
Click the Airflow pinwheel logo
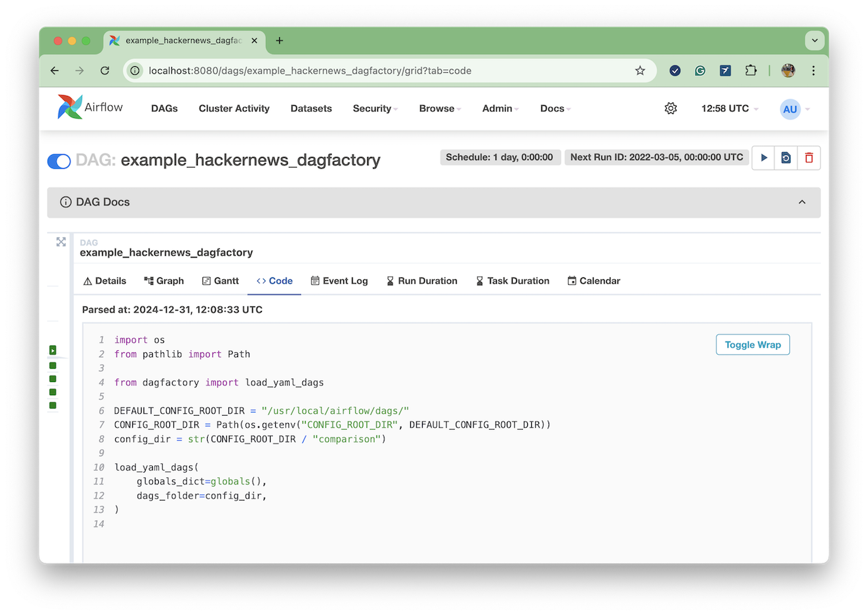[70, 107]
